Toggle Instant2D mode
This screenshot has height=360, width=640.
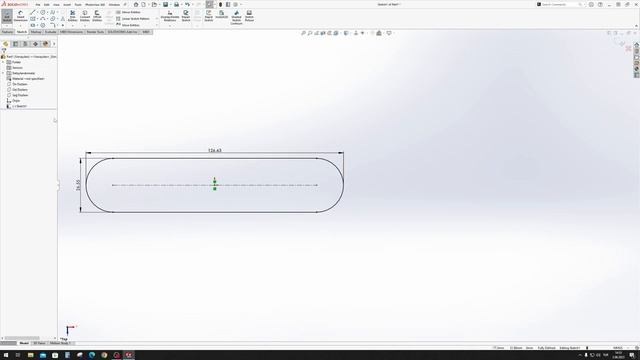pos(222,15)
